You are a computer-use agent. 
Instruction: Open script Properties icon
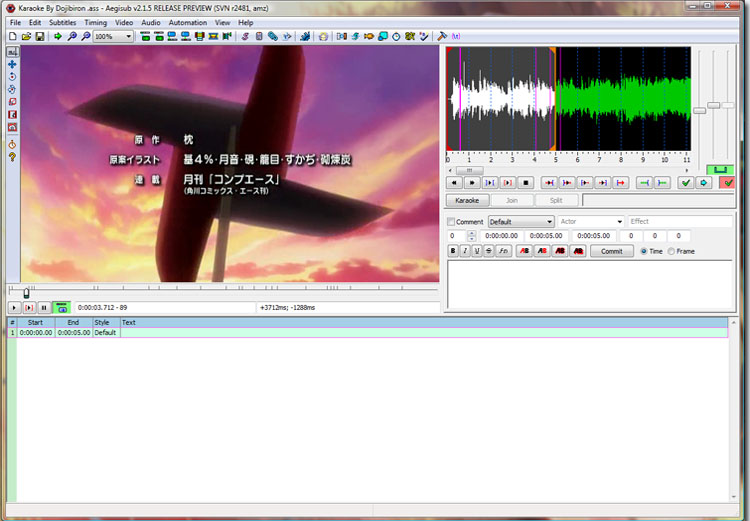pos(259,36)
